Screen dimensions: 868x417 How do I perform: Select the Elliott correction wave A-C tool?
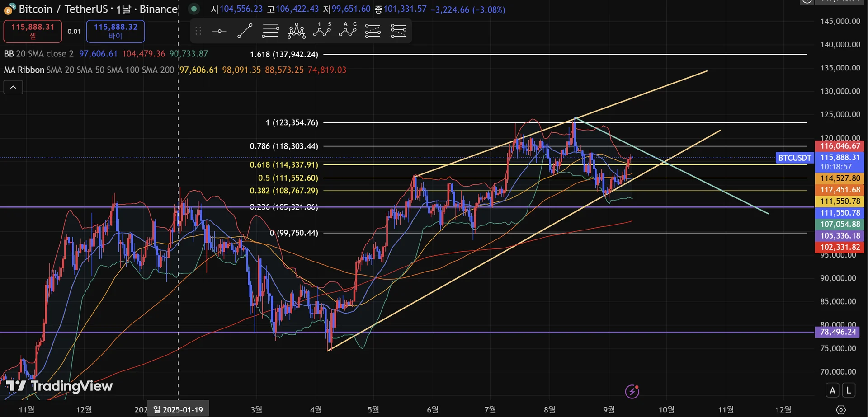click(x=348, y=30)
